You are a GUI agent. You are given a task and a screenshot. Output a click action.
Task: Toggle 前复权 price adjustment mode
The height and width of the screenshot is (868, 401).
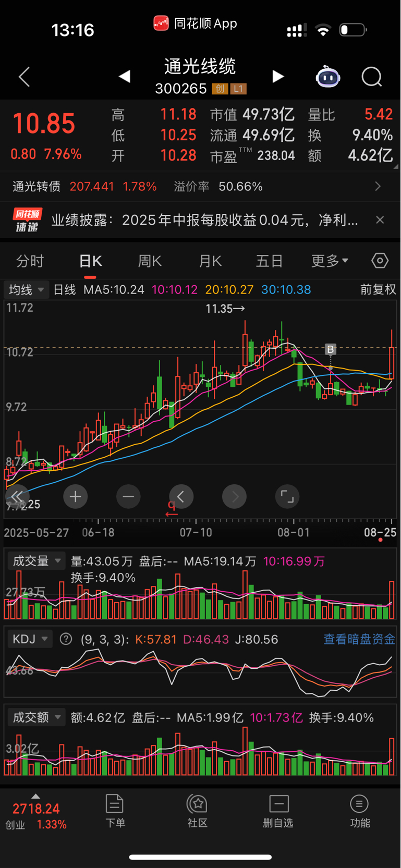pyautogui.click(x=378, y=289)
